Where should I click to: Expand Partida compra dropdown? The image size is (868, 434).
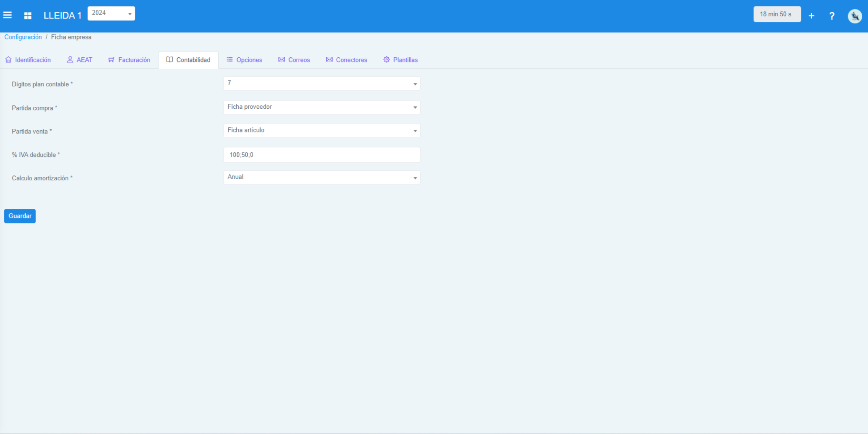[x=322, y=107]
